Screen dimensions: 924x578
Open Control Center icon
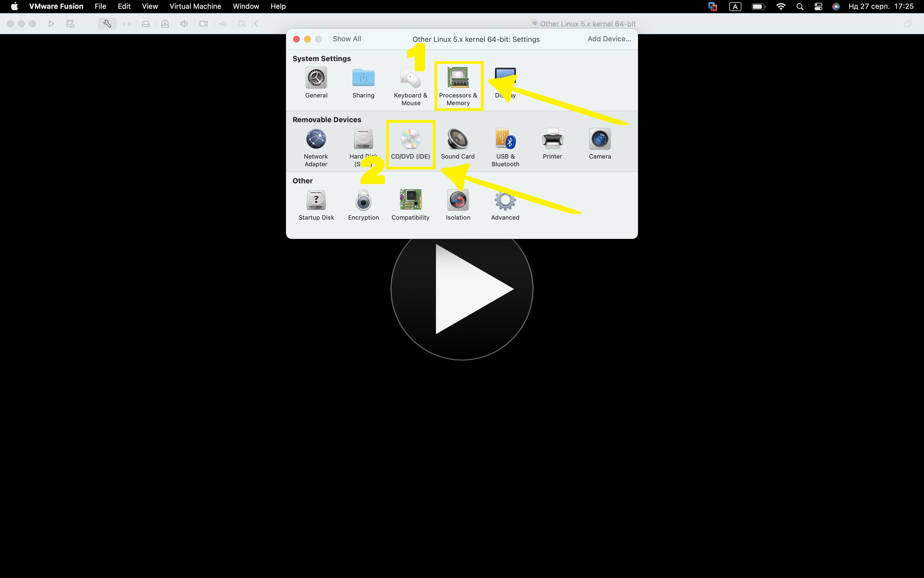click(818, 7)
